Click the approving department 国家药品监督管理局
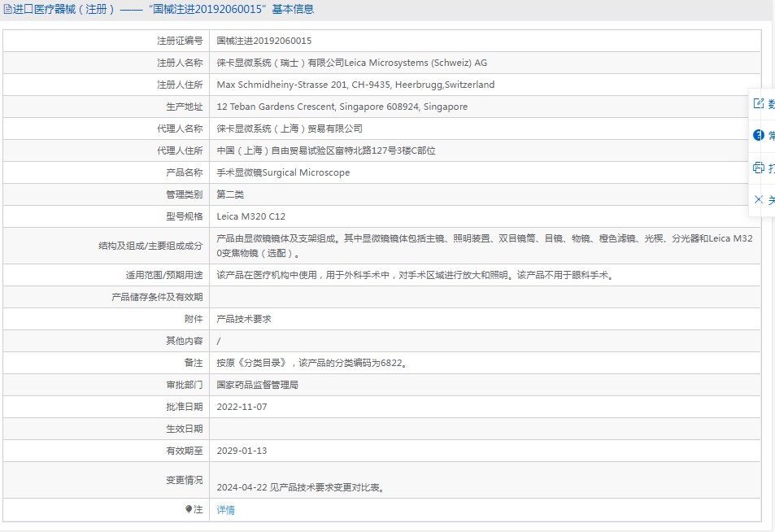This screenshot has height=532, width=775. point(257,385)
